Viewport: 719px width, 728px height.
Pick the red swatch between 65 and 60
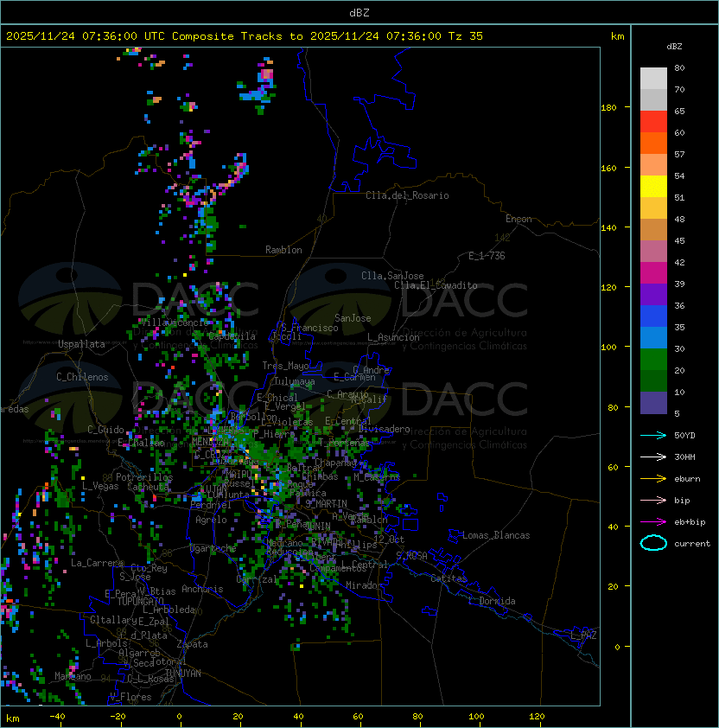coord(653,122)
